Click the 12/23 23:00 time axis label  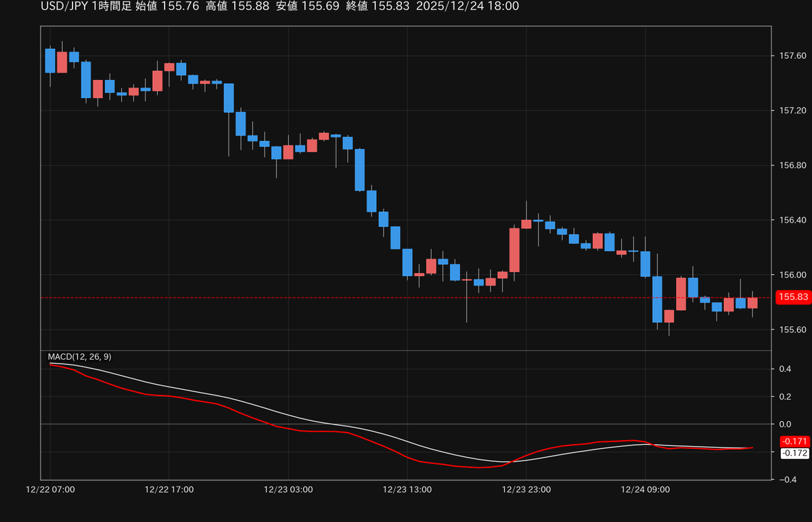(526, 489)
